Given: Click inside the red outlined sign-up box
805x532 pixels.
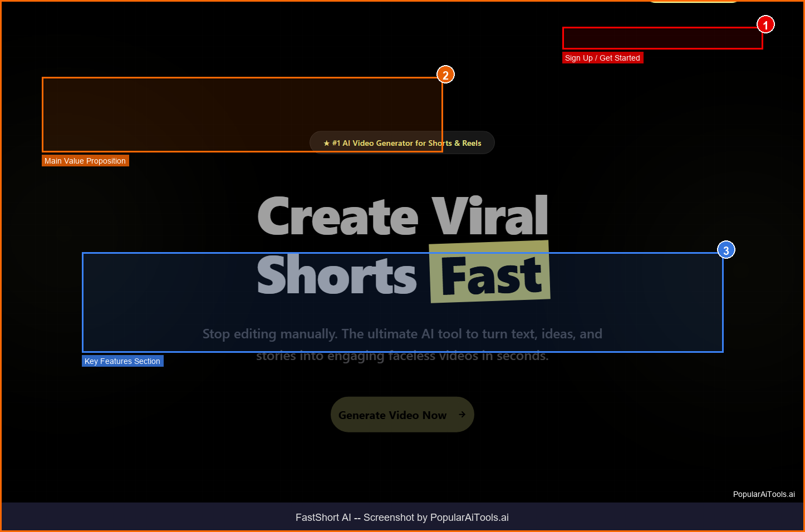Looking at the screenshot, I should point(662,38).
